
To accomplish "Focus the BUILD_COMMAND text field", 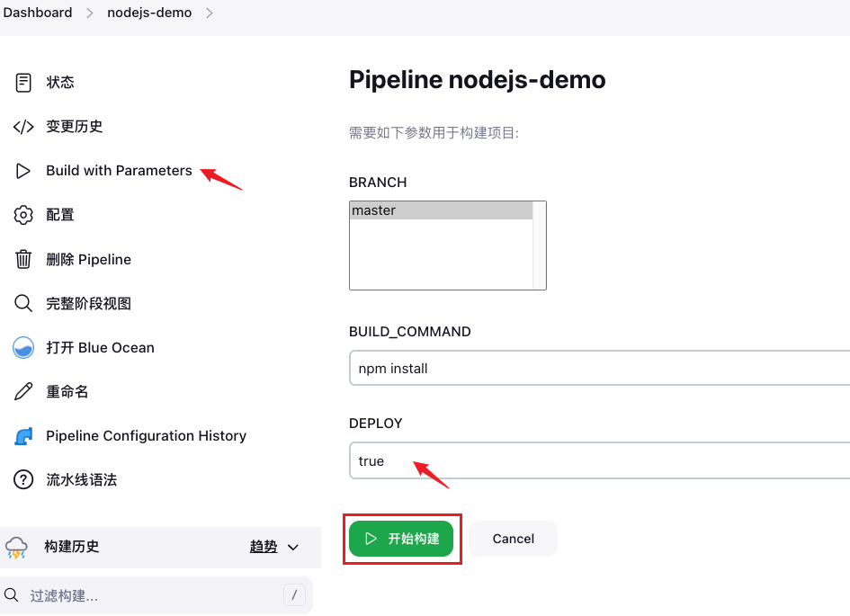I will (598, 369).
